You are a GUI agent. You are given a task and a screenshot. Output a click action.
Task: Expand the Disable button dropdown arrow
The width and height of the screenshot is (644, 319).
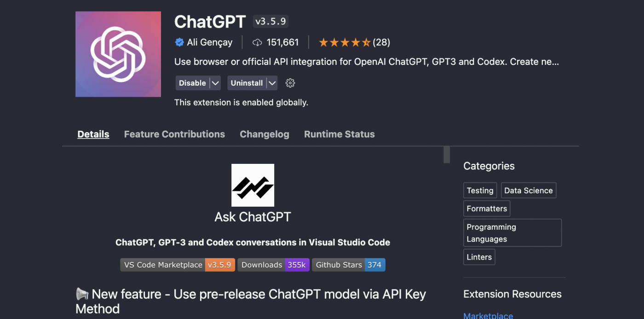pos(215,83)
